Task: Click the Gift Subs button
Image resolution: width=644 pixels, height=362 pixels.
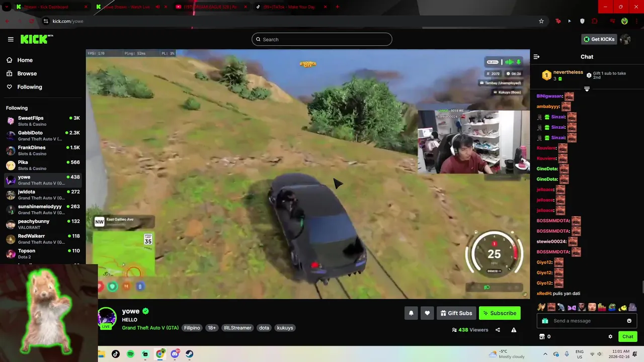Action: point(456,313)
